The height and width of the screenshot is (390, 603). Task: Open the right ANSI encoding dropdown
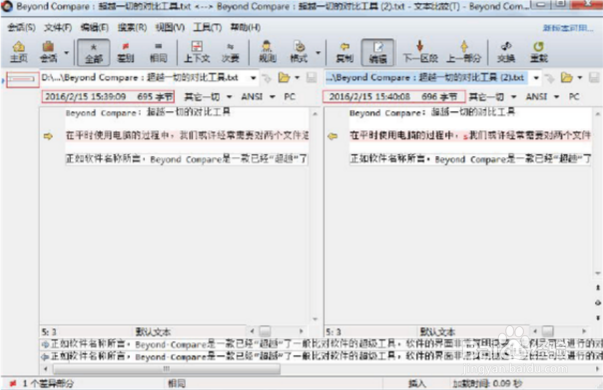coord(542,97)
